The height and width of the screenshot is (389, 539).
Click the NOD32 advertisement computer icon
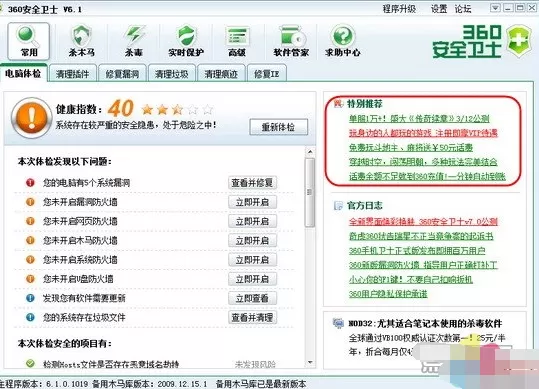[x=338, y=323]
